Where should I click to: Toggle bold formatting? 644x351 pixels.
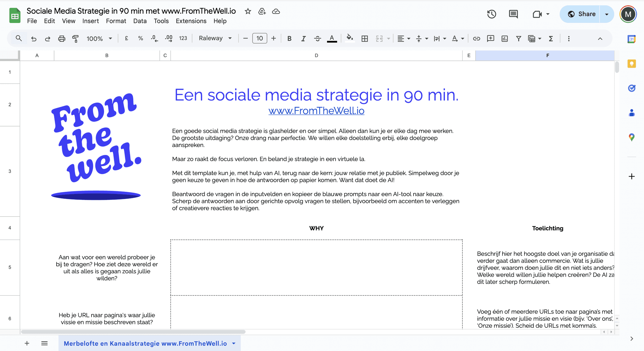pos(289,38)
